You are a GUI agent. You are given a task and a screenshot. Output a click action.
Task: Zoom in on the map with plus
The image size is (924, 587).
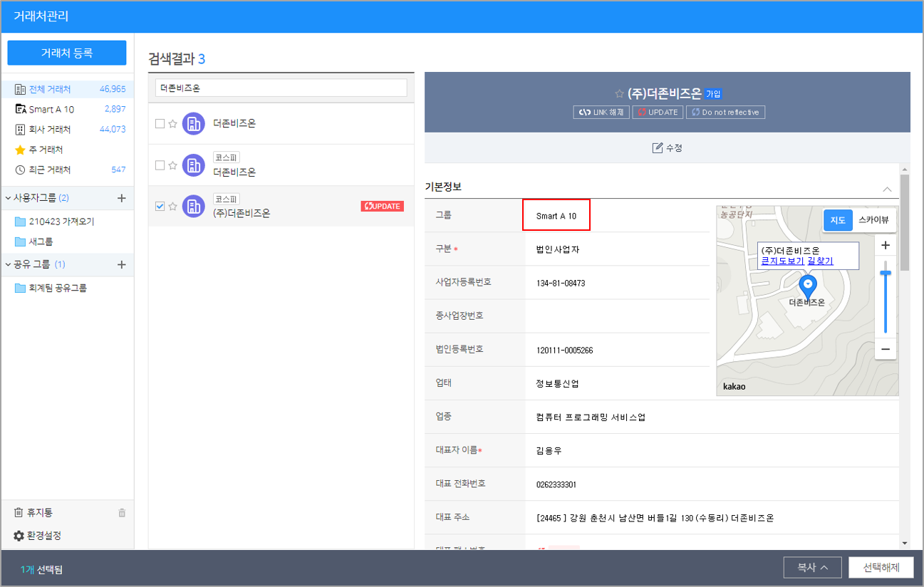click(x=886, y=246)
